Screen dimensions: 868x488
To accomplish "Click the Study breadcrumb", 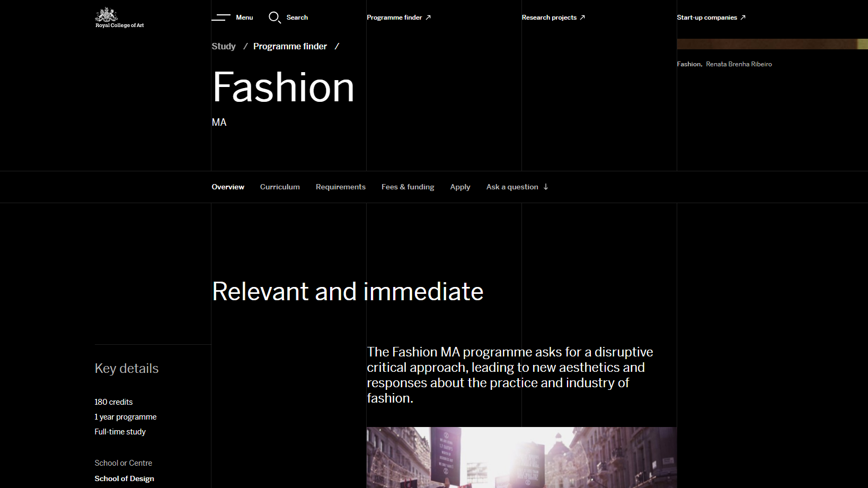I will coord(224,46).
